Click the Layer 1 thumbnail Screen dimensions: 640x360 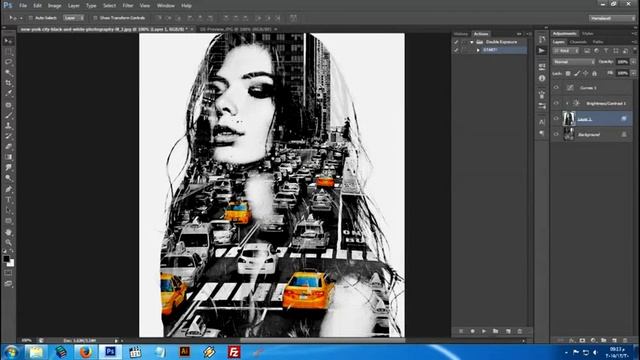coord(569,119)
